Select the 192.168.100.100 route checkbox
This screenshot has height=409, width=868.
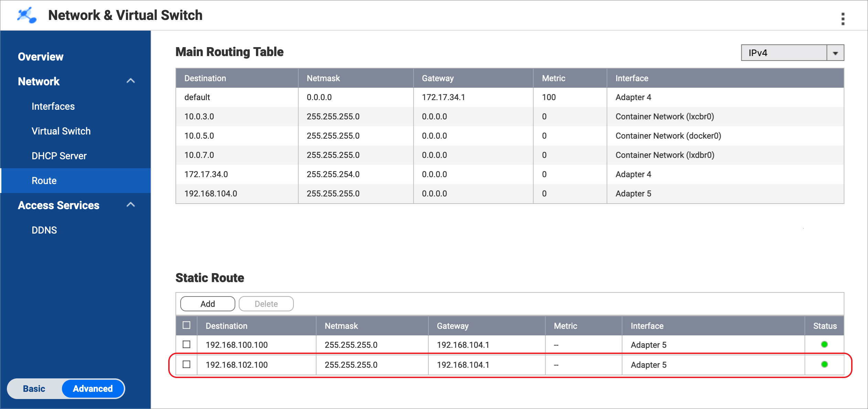(x=186, y=344)
